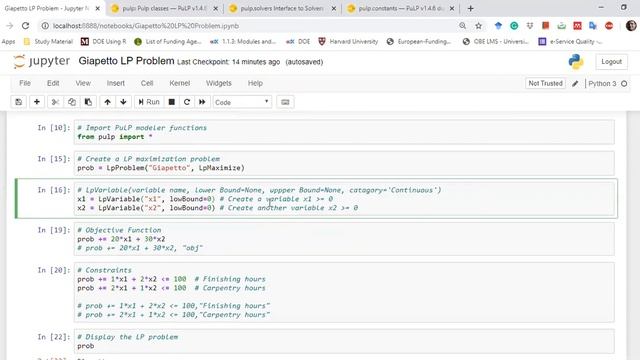
Task: Open a new browser tab
Action: [471, 8]
